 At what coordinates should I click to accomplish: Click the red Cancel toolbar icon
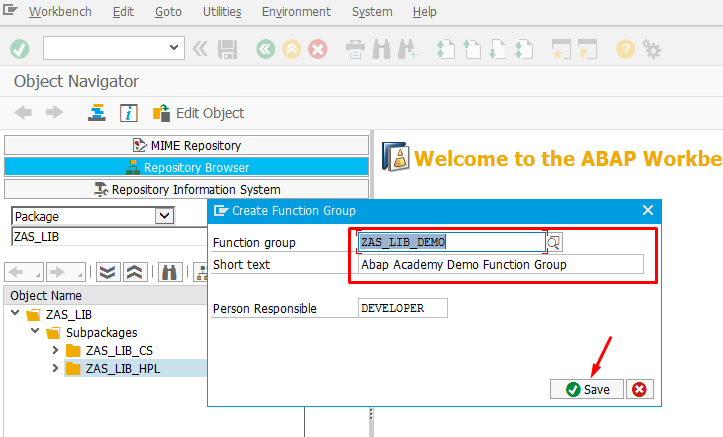tap(318, 49)
